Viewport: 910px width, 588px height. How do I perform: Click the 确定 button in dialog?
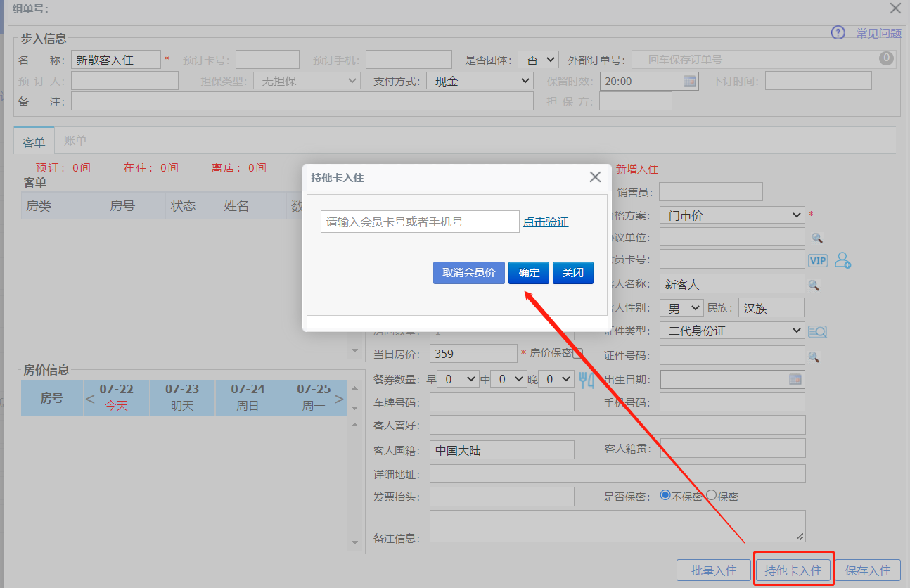click(529, 273)
